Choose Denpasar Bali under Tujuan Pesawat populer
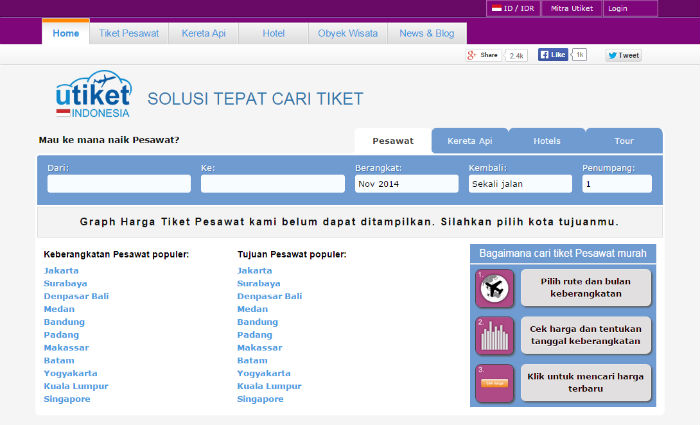700x425 pixels. coord(270,296)
